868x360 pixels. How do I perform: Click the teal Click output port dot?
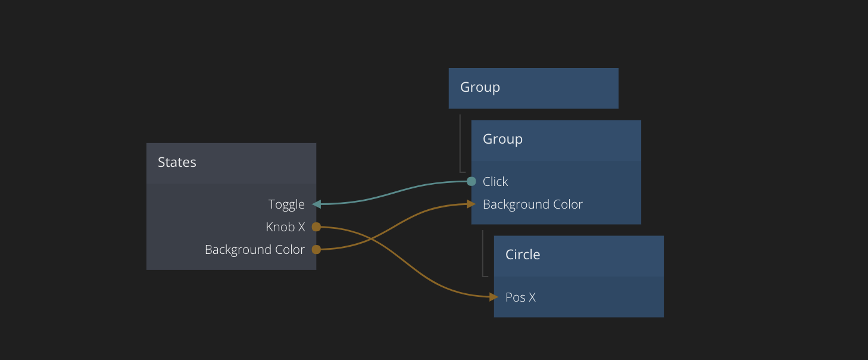(x=472, y=181)
